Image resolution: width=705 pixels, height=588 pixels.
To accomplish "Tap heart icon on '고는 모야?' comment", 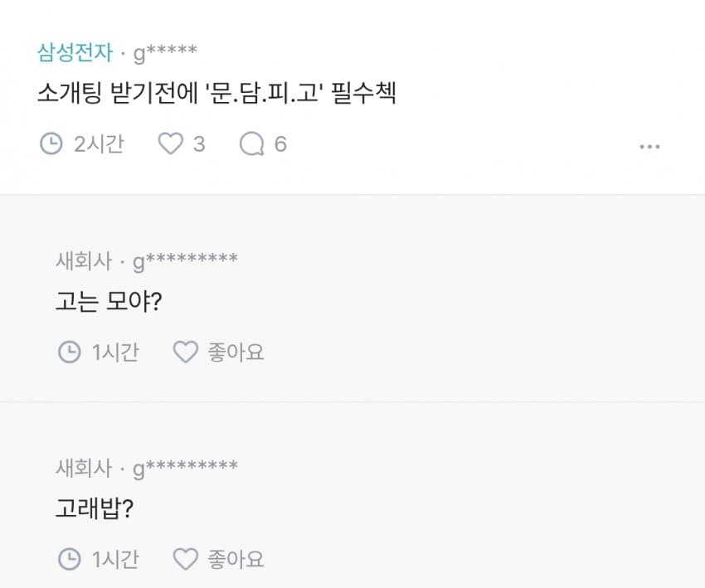I will click(x=186, y=352).
